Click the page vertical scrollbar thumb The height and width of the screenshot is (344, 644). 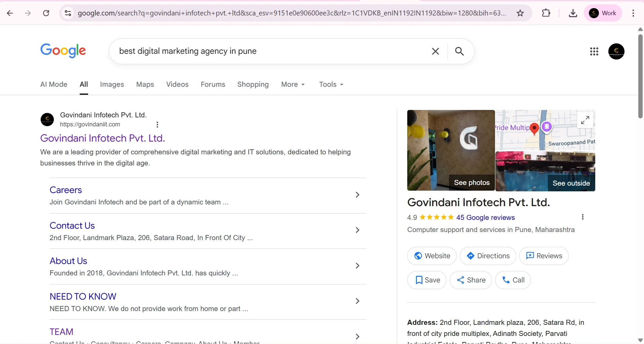click(x=640, y=76)
